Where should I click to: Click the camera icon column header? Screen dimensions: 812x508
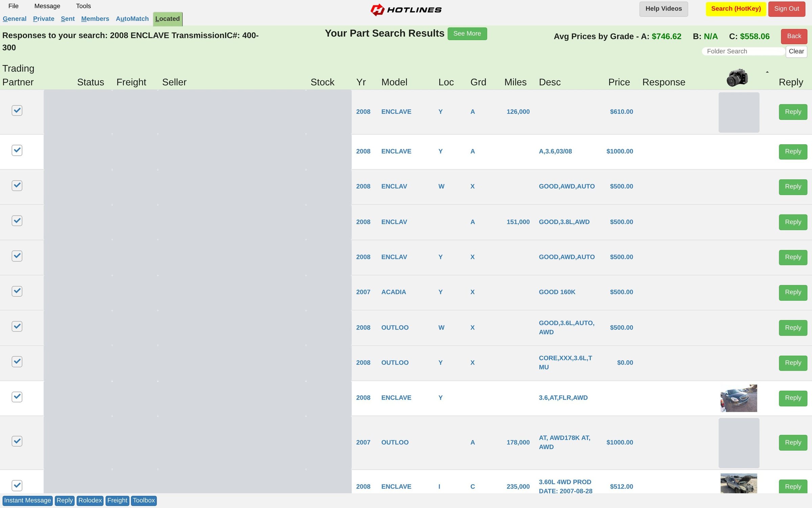[x=737, y=78]
